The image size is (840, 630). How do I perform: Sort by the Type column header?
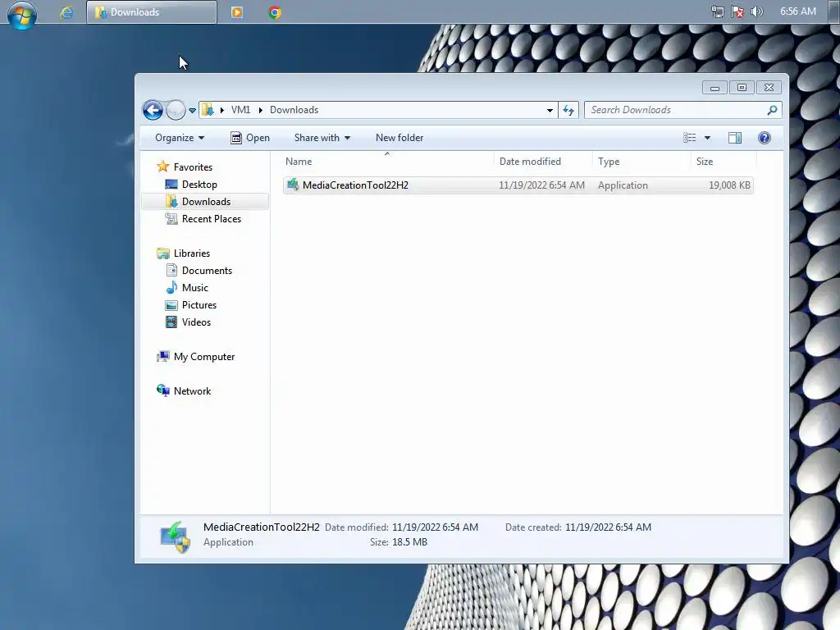641,162
